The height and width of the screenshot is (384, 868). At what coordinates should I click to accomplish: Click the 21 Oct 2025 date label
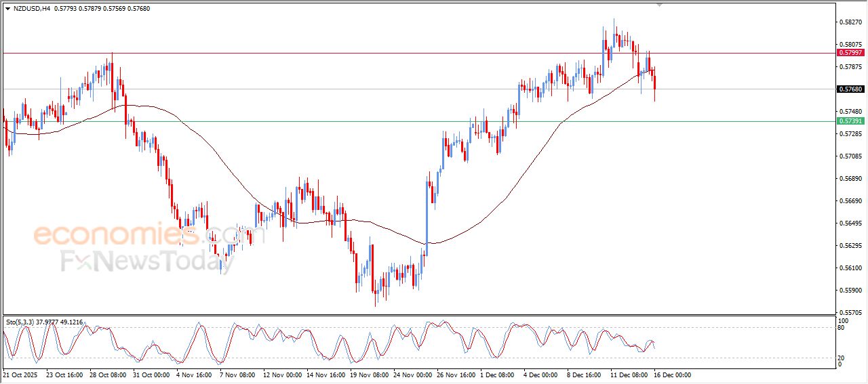22,375
